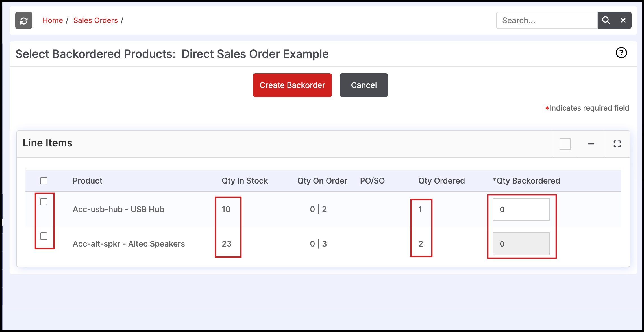This screenshot has width=644, height=332.
Task: Check the select-all checkbox in table header
Action: [44, 181]
